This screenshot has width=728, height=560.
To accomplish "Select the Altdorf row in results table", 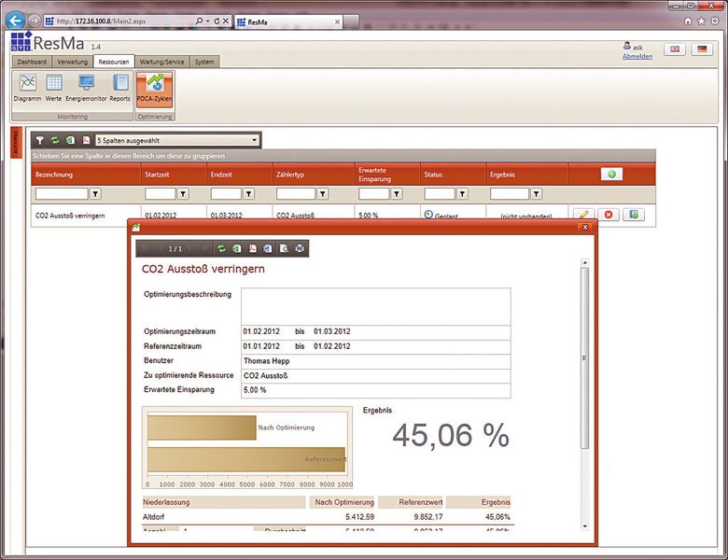I will [x=327, y=517].
